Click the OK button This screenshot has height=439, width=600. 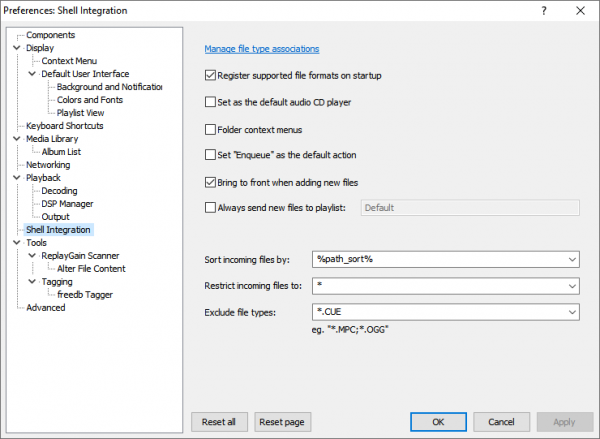click(x=438, y=421)
